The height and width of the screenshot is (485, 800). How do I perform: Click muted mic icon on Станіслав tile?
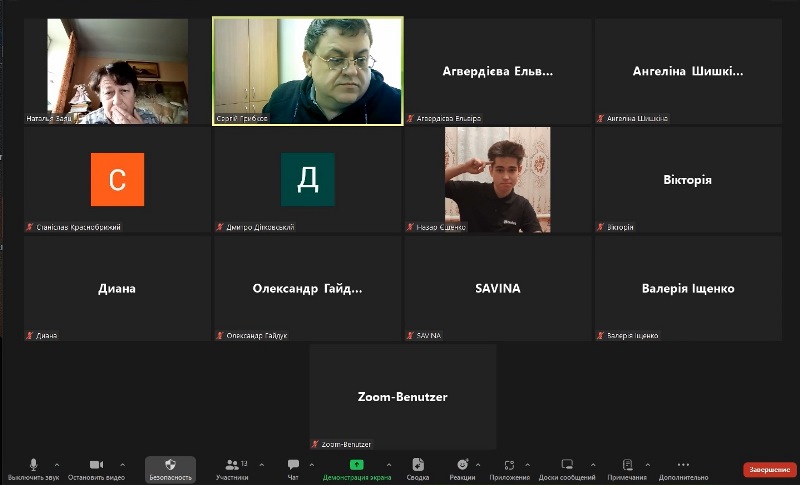30,227
